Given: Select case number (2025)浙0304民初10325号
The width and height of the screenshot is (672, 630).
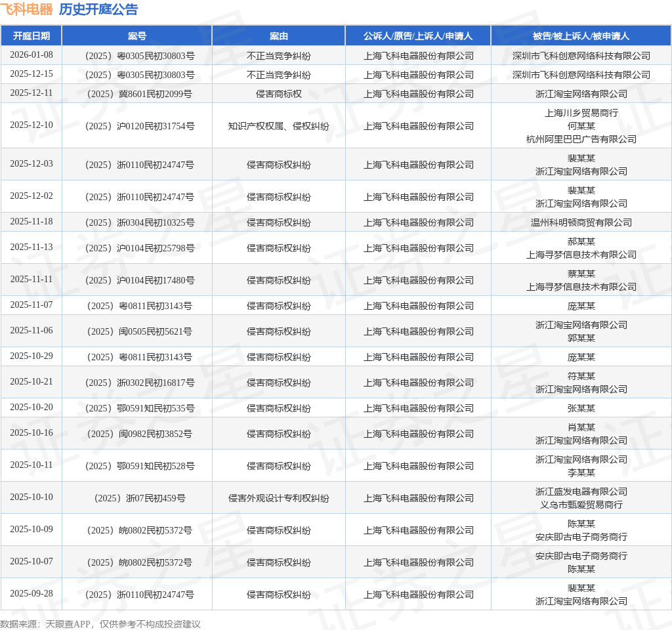Looking at the screenshot, I should click(140, 222).
